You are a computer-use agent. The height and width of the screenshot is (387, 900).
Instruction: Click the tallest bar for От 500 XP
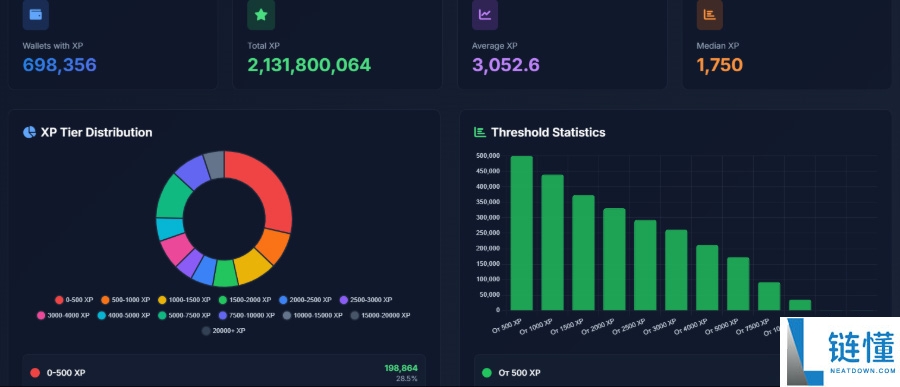521,233
